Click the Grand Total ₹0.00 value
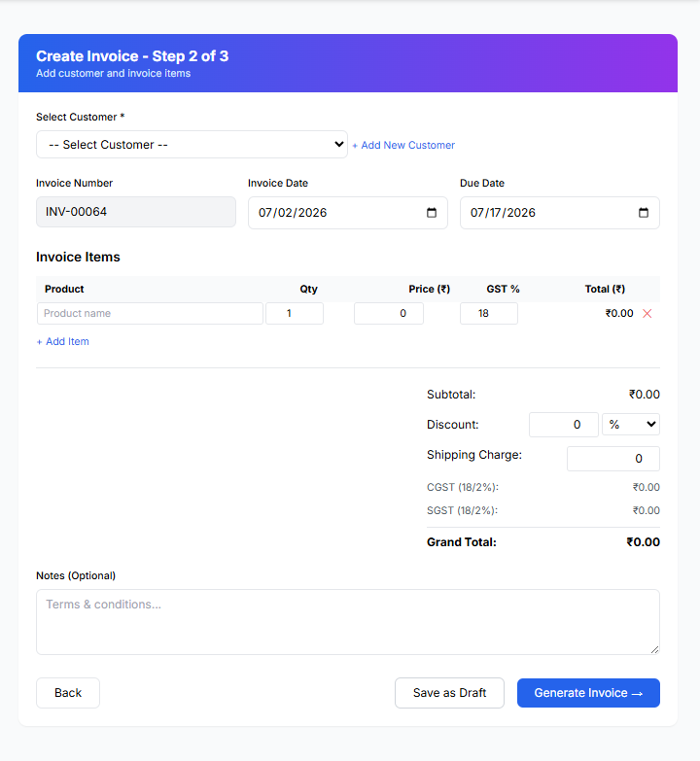 coord(644,542)
